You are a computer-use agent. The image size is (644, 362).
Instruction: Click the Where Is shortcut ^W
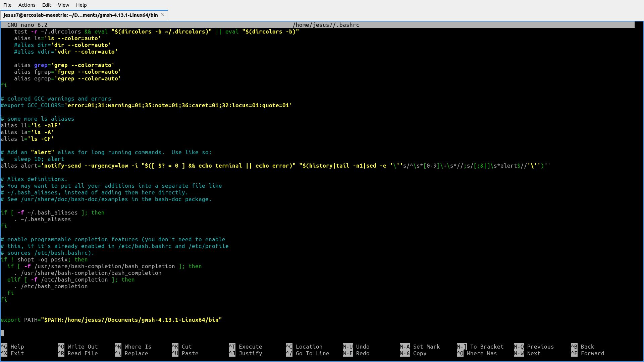click(133, 347)
